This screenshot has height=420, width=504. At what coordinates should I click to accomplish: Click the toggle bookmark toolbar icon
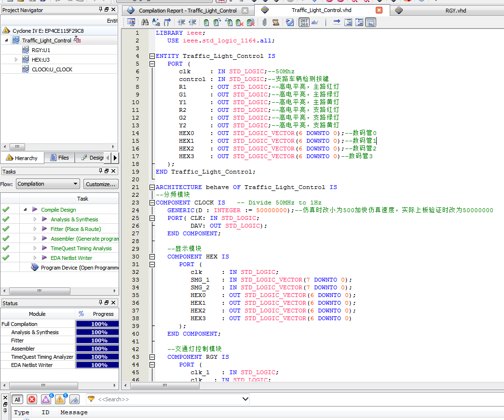click(x=206, y=22)
